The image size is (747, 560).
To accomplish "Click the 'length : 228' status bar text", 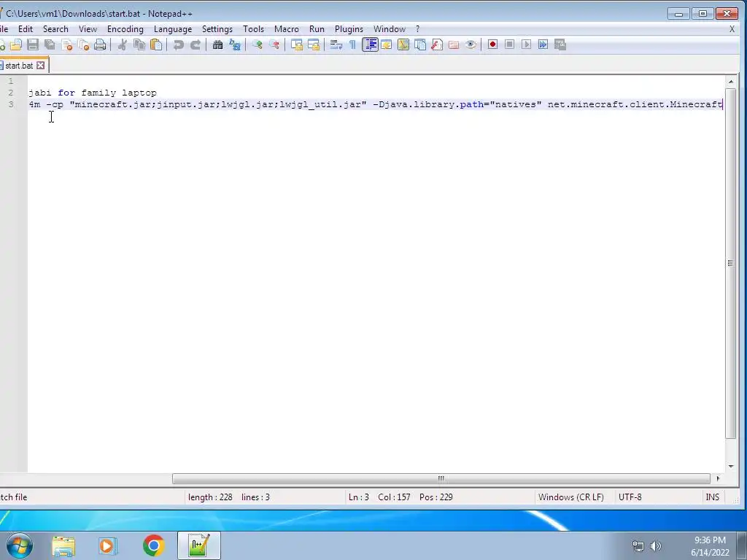I will tap(210, 497).
